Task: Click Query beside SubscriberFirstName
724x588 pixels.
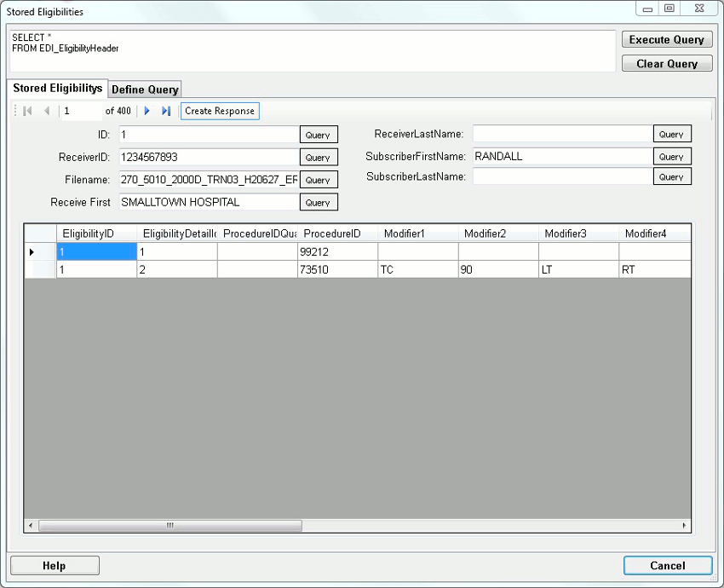Action: (672, 156)
